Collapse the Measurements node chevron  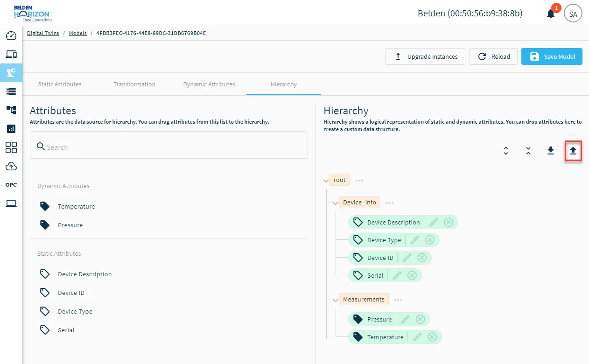point(335,300)
